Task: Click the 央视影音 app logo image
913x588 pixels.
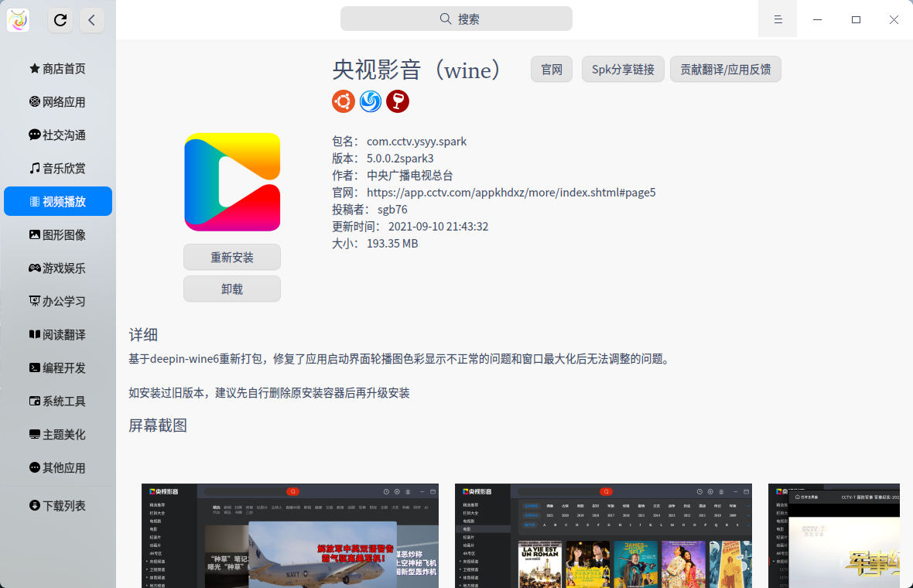Action: [x=232, y=183]
